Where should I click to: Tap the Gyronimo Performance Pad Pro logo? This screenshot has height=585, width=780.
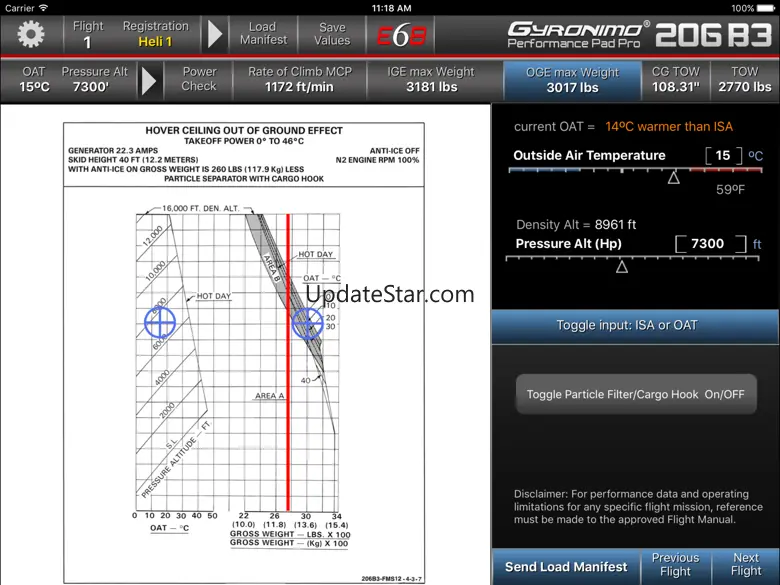point(579,35)
